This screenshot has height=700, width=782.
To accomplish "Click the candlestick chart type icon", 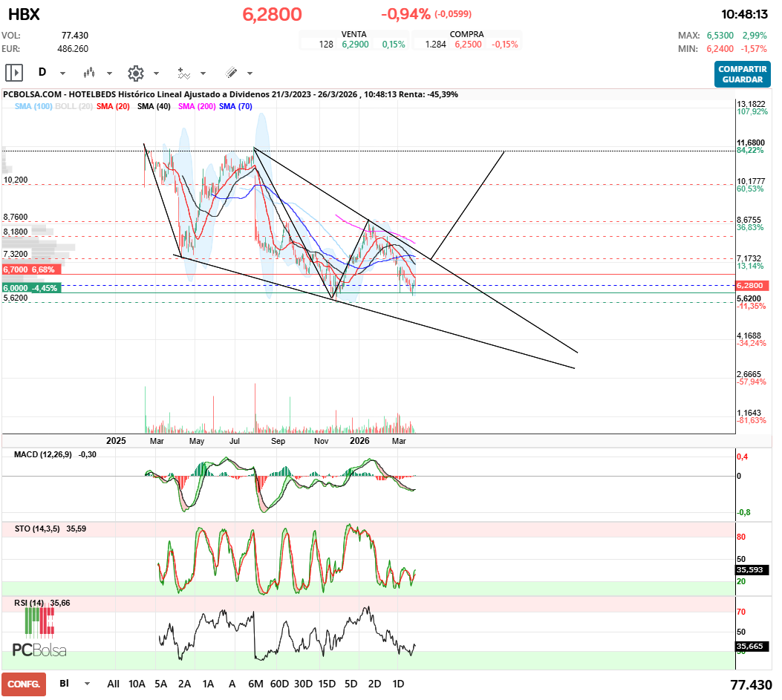I will pos(90,73).
